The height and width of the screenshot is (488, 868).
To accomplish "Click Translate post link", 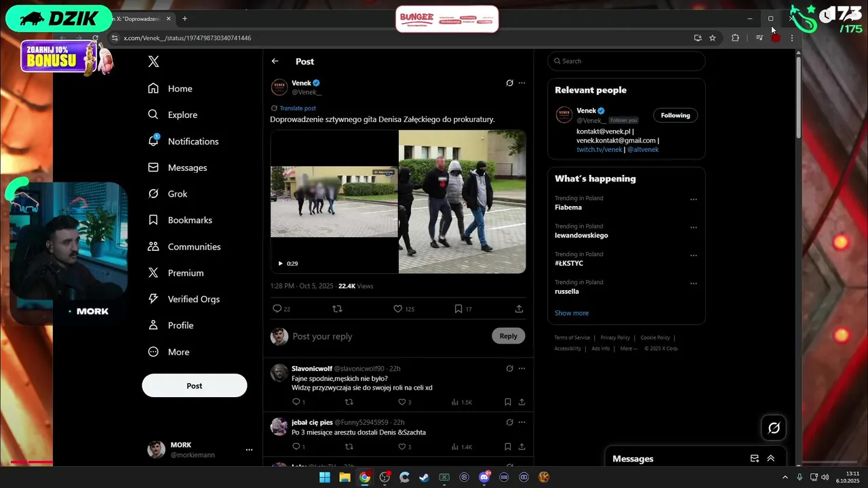I will (298, 108).
